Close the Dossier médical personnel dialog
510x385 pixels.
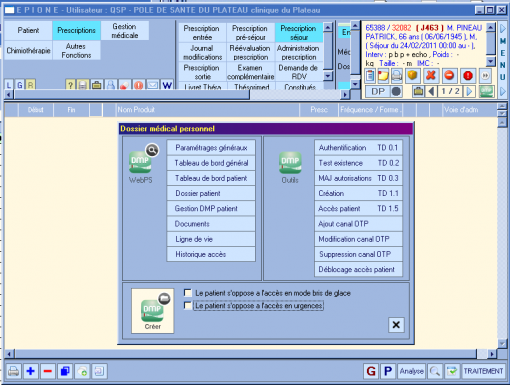click(396, 325)
